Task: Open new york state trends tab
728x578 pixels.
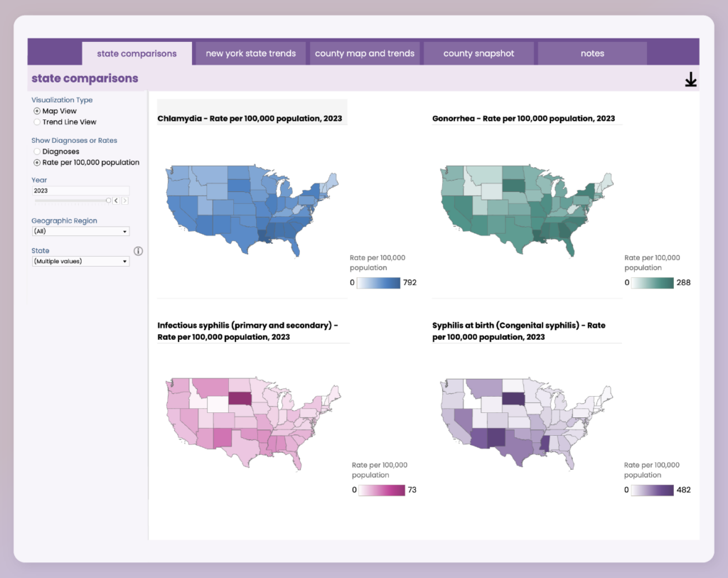Action: [251, 53]
